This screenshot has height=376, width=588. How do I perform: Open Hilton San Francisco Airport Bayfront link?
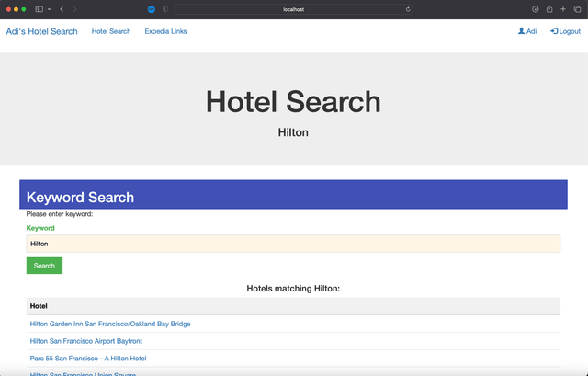[85, 341]
